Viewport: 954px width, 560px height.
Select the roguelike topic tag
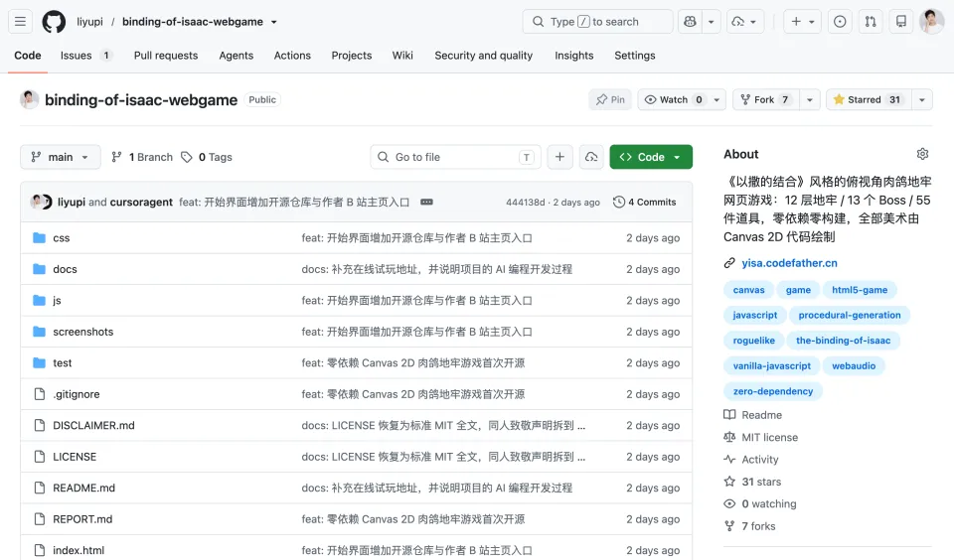tap(754, 341)
